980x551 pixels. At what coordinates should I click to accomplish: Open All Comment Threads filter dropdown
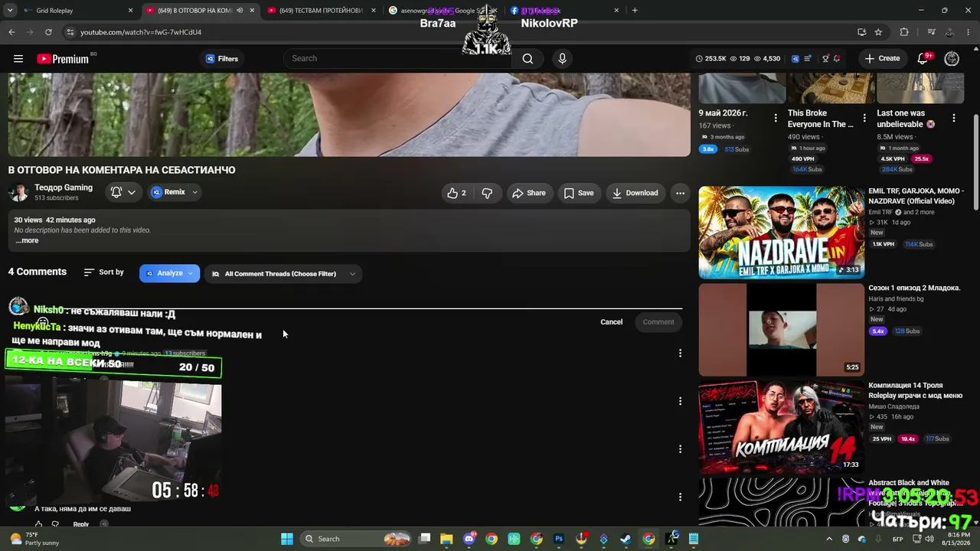click(283, 274)
